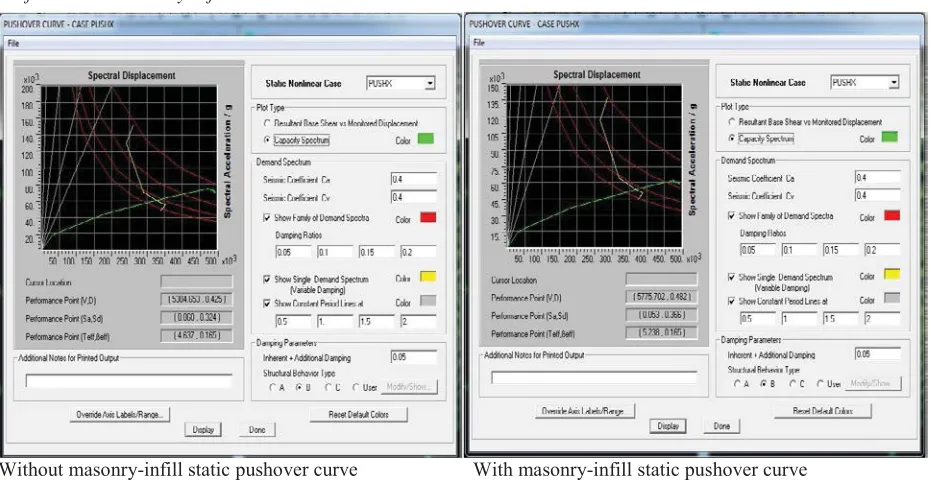
Task: Open File menu in right pushover window
Action: [x=479, y=43]
